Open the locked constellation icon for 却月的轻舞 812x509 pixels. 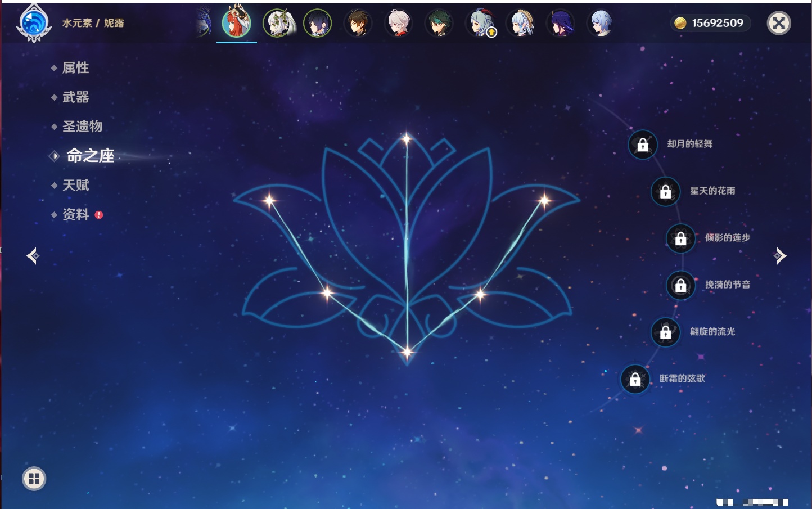[x=643, y=145]
